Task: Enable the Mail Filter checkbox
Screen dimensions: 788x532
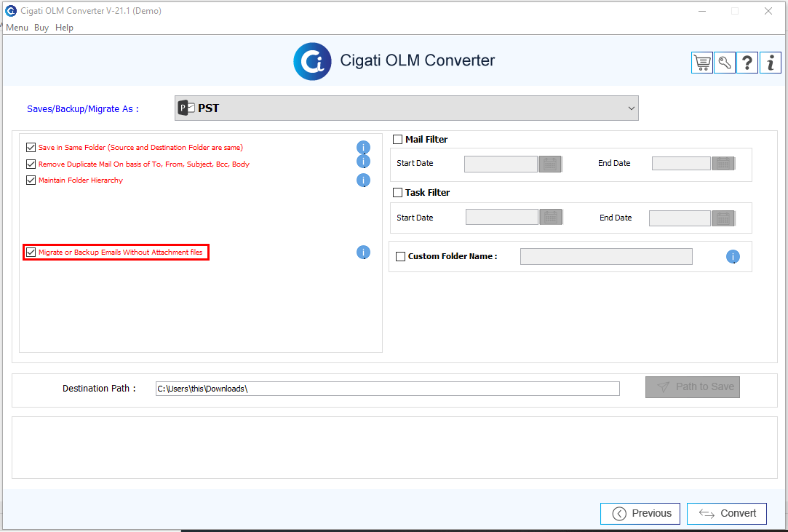Action: (397, 139)
